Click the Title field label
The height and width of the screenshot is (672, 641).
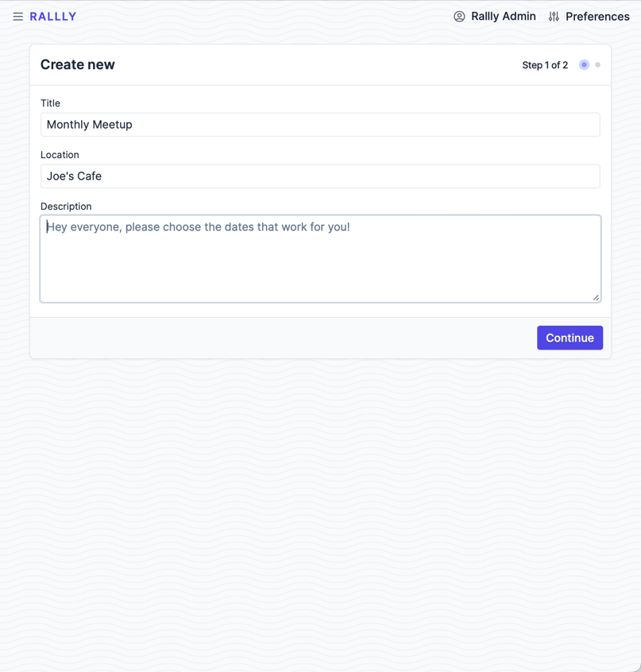pos(50,103)
